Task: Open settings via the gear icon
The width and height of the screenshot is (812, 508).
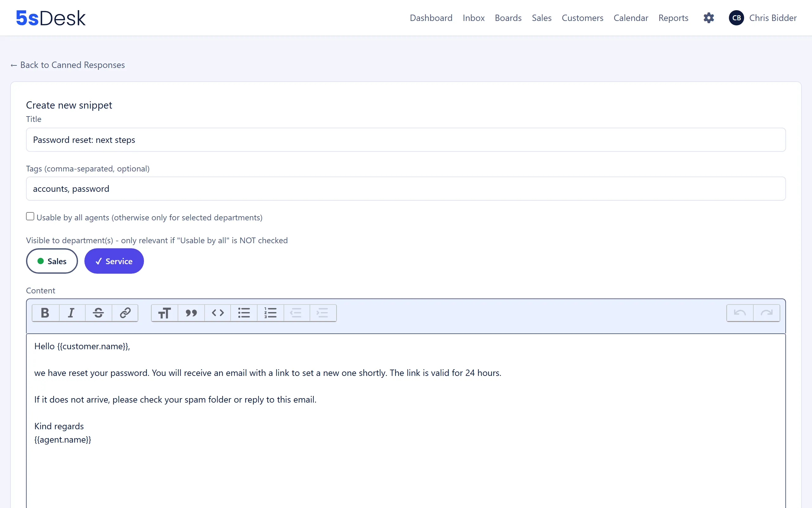Action: tap(709, 18)
